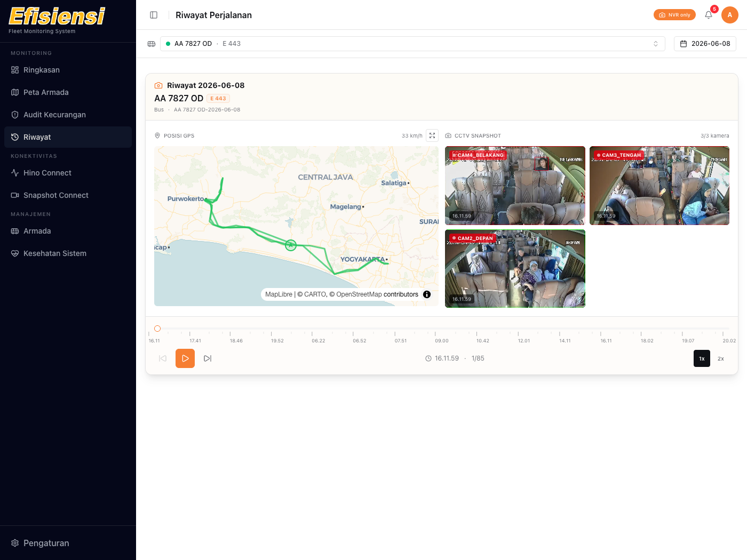This screenshot has height=560, width=747.
Task: Skip to the next frame
Action: (x=208, y=358)
